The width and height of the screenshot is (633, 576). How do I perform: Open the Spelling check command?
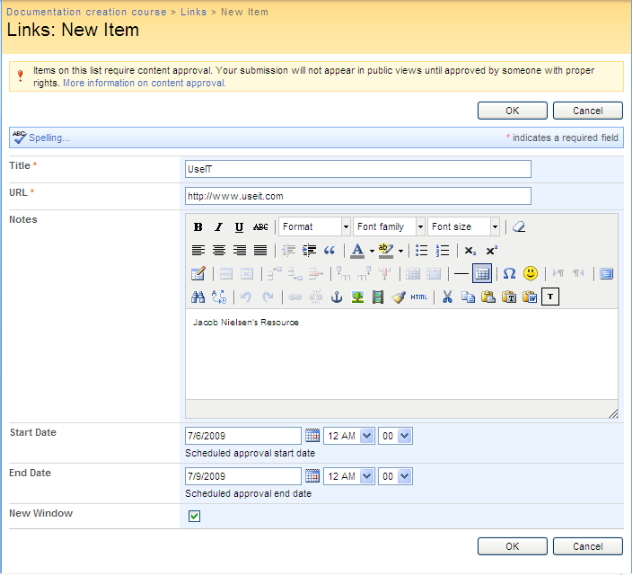[41, 138]
